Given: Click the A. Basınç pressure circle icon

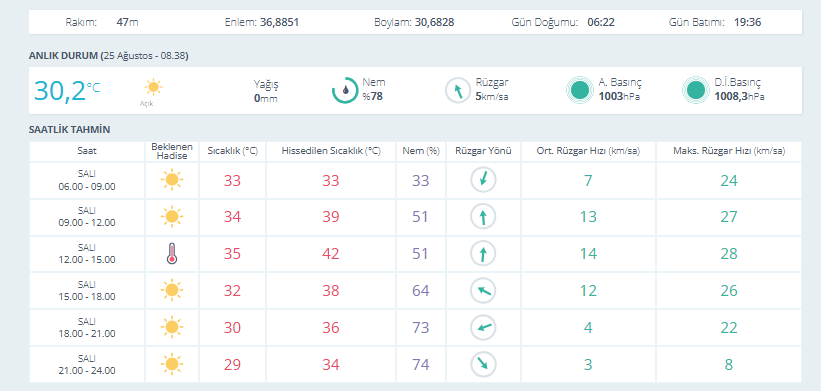Looking at the screenshot, I should (580, 90).
